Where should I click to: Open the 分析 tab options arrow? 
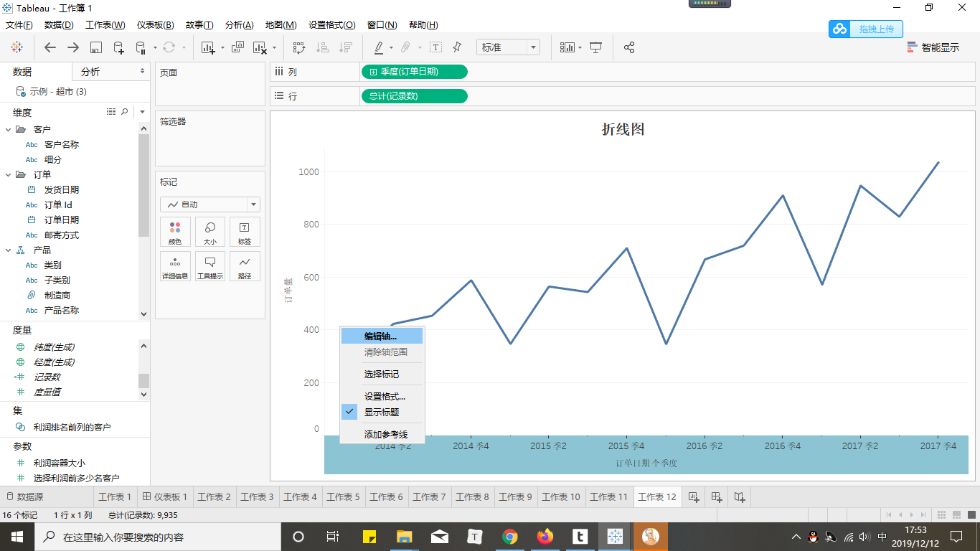click(x=142, y=72)
